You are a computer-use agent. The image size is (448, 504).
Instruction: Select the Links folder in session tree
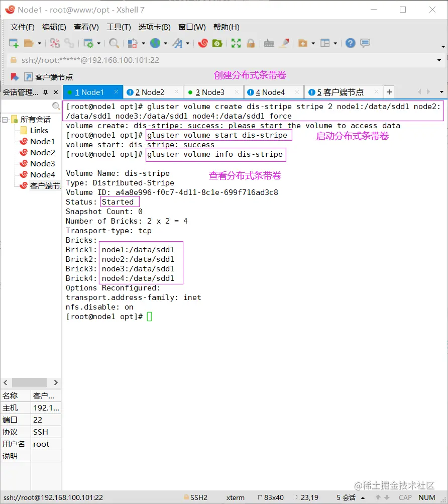point(39,131)
